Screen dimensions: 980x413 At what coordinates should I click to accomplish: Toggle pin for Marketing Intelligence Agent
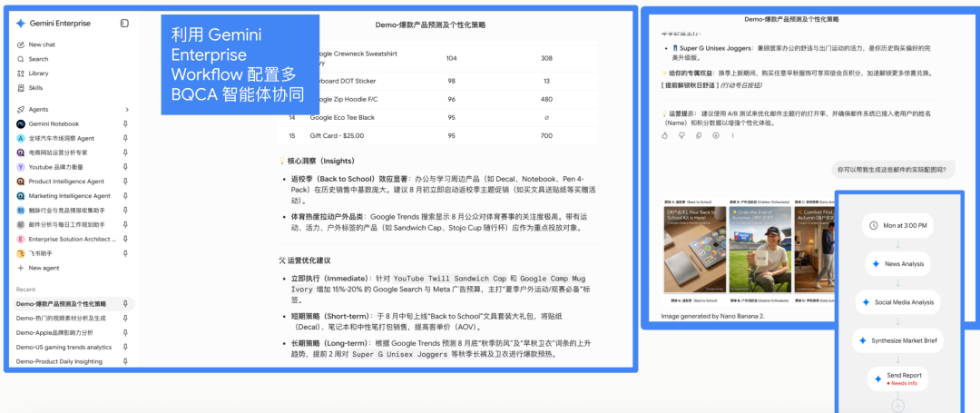point(125,195)
